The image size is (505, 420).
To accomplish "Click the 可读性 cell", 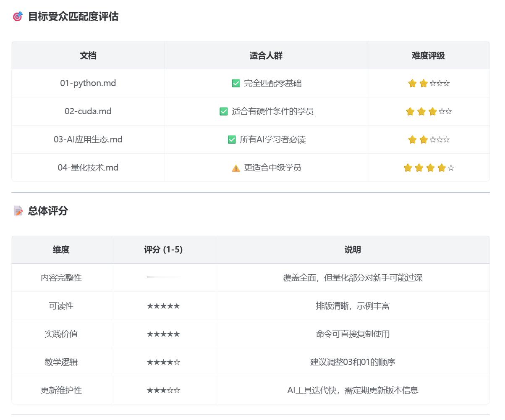I will [61, 306].
